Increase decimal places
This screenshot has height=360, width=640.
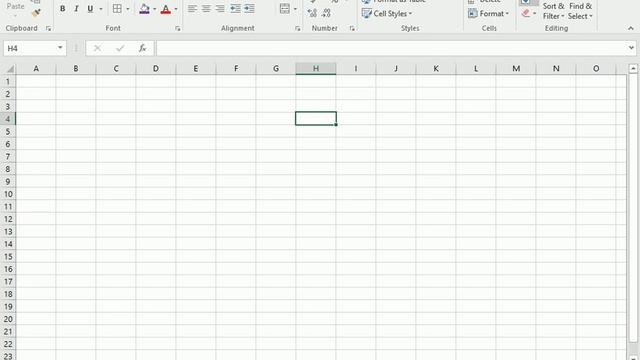tap(312, 13)
